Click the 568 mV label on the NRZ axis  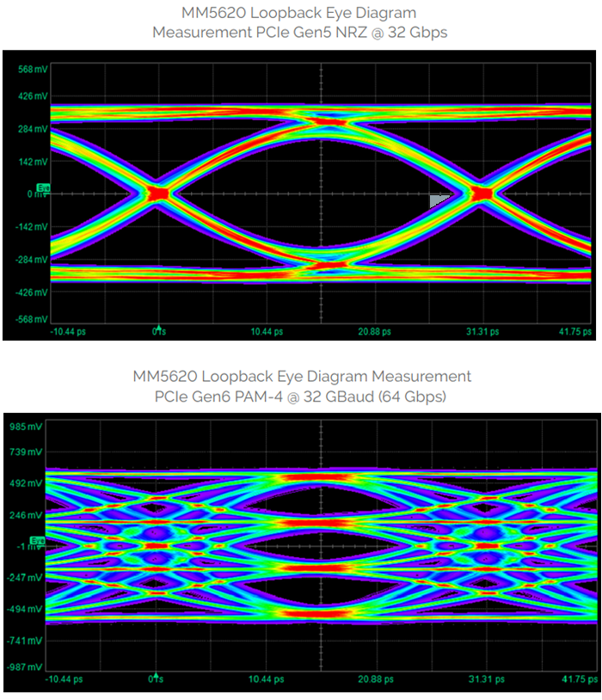31,69
